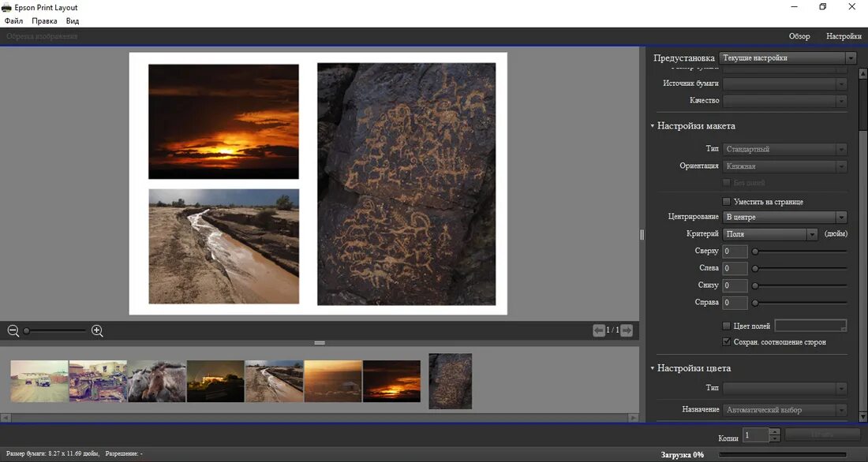Click the muddy stream photo on page
Screen dimensions: 868x462
[223, 246]
